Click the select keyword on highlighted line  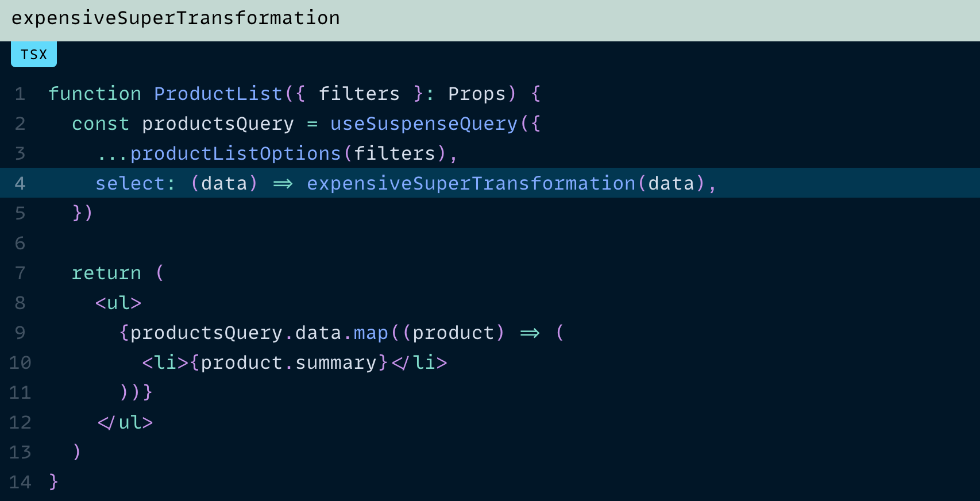point(130,183)
